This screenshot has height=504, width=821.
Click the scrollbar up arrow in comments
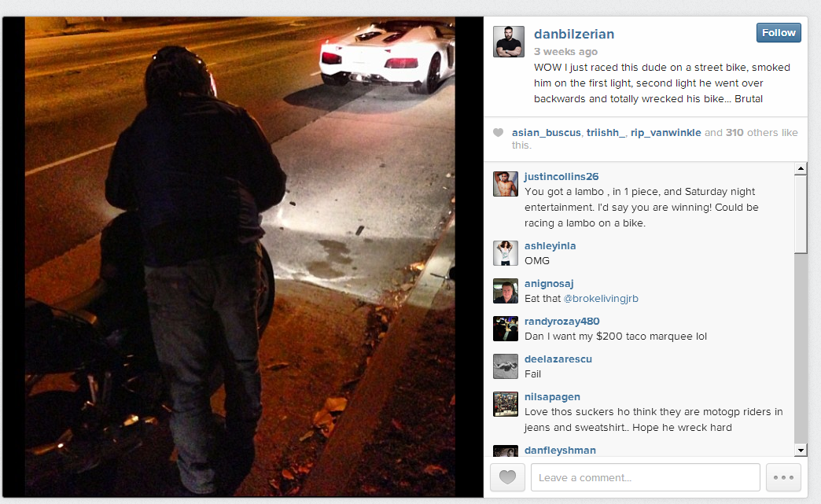click(800, 168)
